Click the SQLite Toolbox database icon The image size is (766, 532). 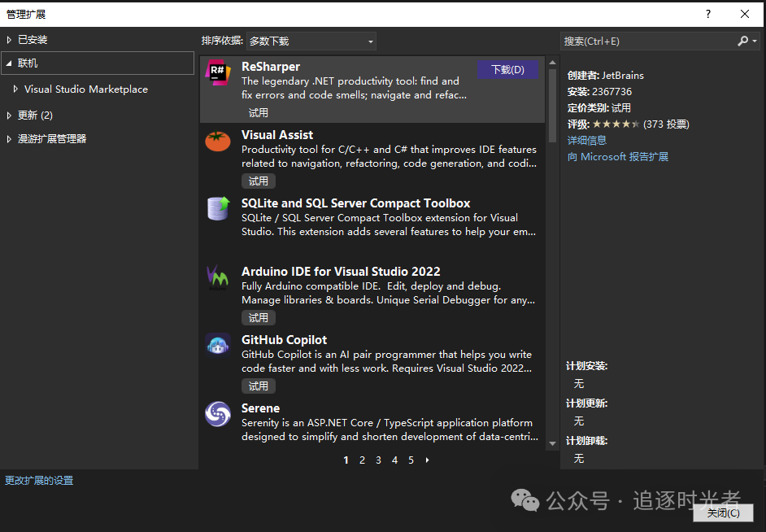[x=218, y=209]
